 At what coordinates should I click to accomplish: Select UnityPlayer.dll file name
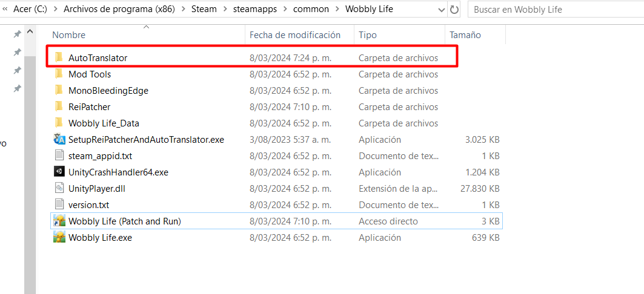click(x=96, y=189)
